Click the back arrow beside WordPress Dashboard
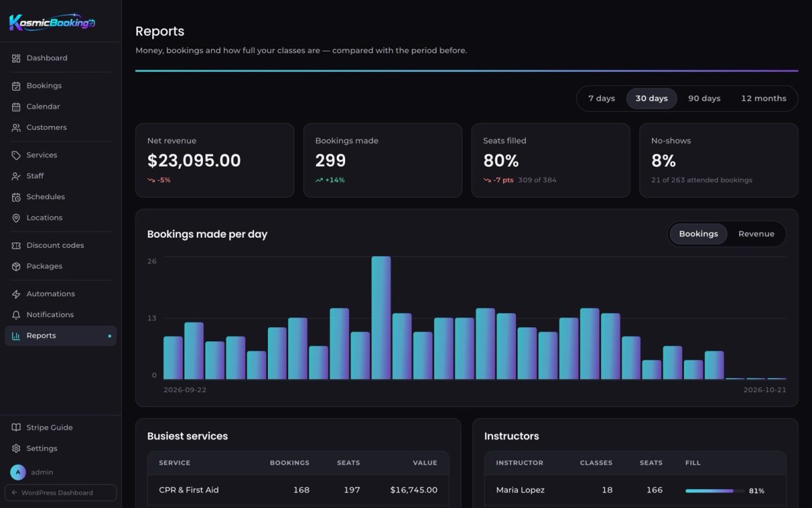This screenshot has width=812, height=508. pyautogui.click(x=14, y=493)
